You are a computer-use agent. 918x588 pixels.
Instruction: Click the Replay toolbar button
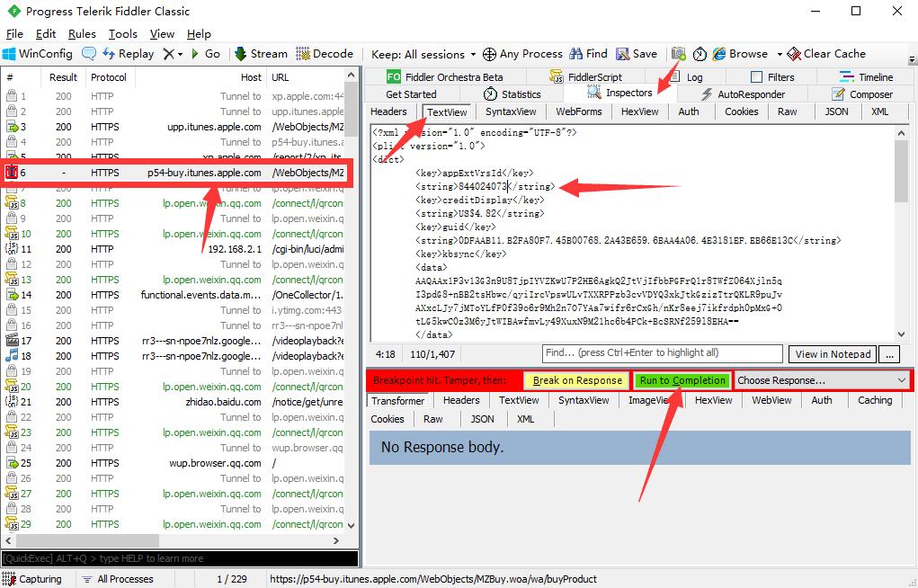tap(128, 54)
